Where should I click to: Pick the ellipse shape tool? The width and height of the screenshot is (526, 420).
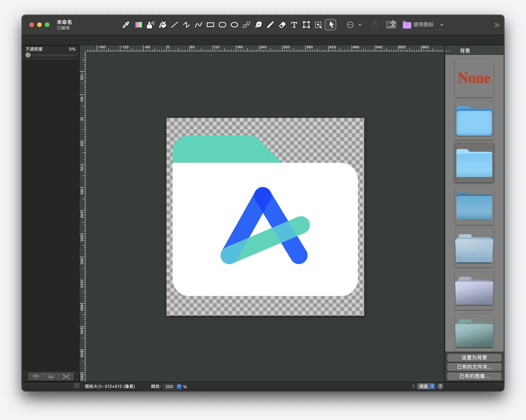point(234,25)
